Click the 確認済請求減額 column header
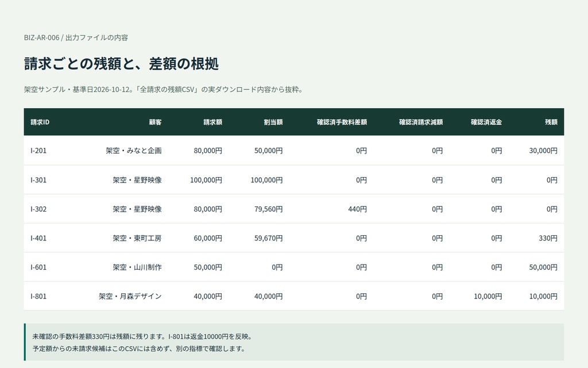 pyautogui.click(x=421, y=122)
